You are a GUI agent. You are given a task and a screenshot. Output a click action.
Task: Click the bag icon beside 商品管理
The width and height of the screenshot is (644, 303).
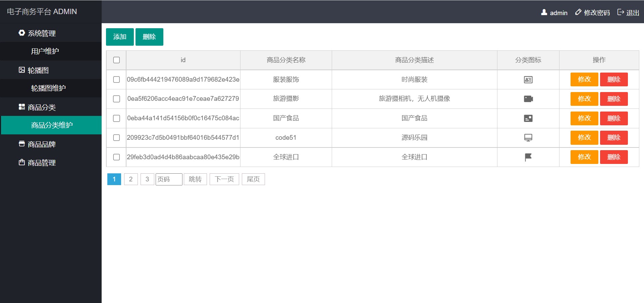click(22, 162)
